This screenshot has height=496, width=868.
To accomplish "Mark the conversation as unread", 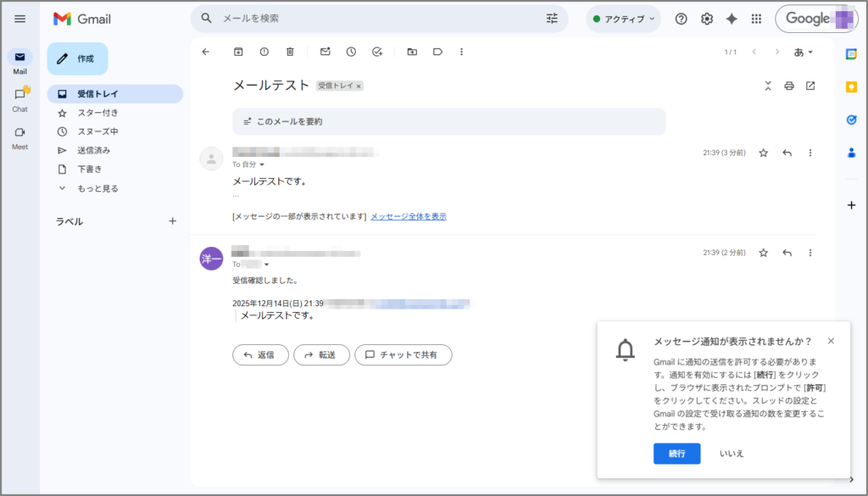I will tap(325, 52).
